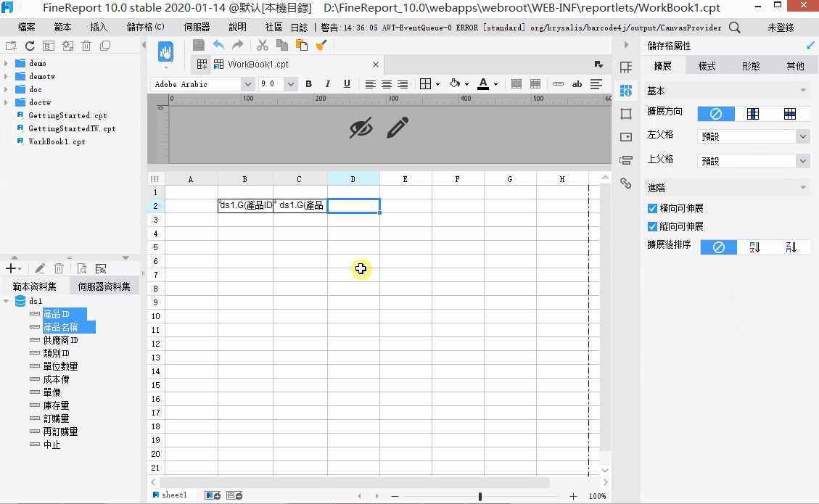Screen dimensions: 819x504
Task: Click the zoom slider handle
Action: tap(480, 496)
